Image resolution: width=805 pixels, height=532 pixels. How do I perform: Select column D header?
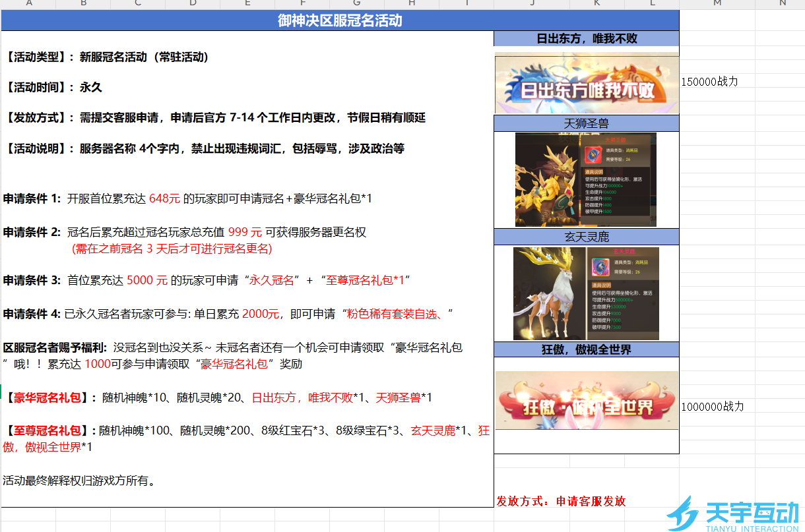(x=193, y=4)
